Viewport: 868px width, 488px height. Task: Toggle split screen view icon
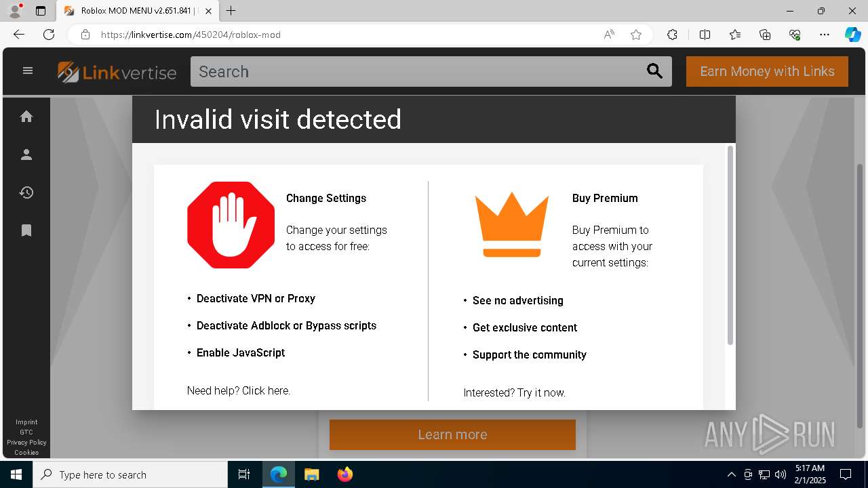point(705,35)
